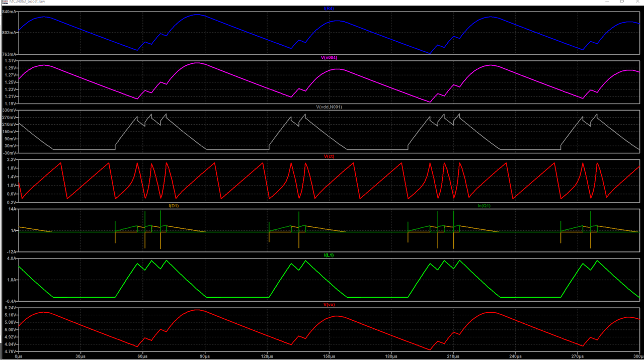Viewport: 644px width, 361px height.
Task: Click the 763mA axis value
Action: [x=10, y=54]
